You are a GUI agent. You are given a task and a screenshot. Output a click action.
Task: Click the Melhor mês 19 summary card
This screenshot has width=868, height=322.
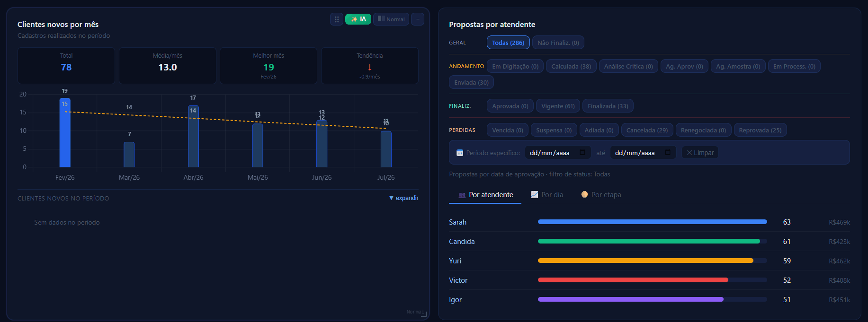coord(268,66)
